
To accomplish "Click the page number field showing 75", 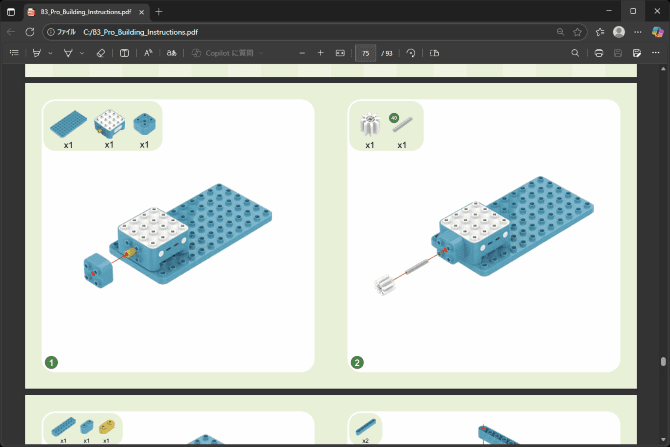I will 366,52.
